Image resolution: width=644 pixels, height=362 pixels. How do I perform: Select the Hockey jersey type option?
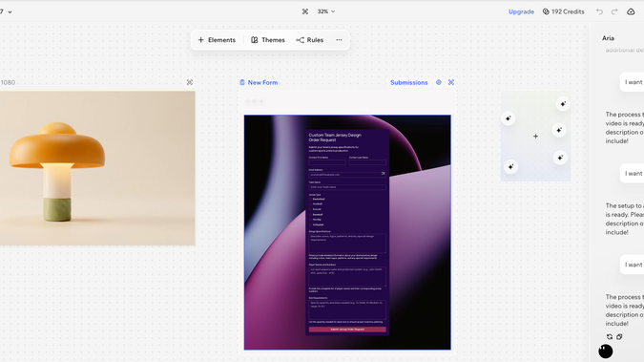pyautogui.click(x=316, y=220)
